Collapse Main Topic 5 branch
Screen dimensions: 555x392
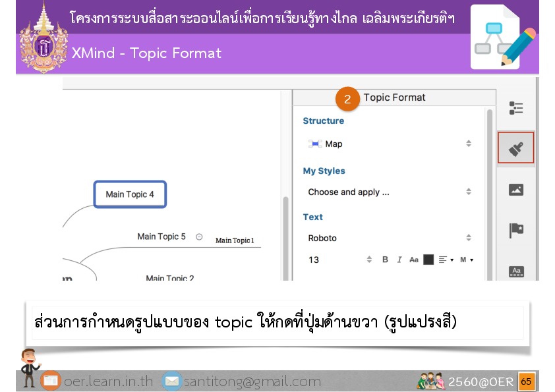click(199, 237)
